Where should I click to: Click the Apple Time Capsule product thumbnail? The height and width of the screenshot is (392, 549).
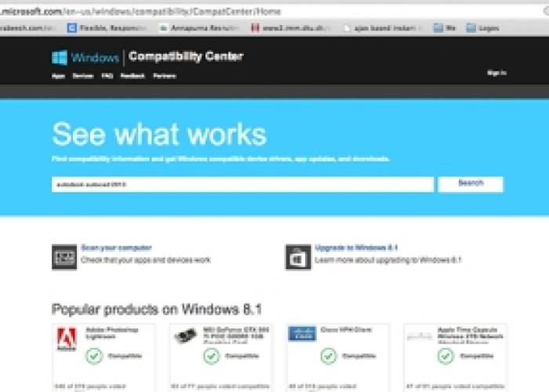(420, 336)
